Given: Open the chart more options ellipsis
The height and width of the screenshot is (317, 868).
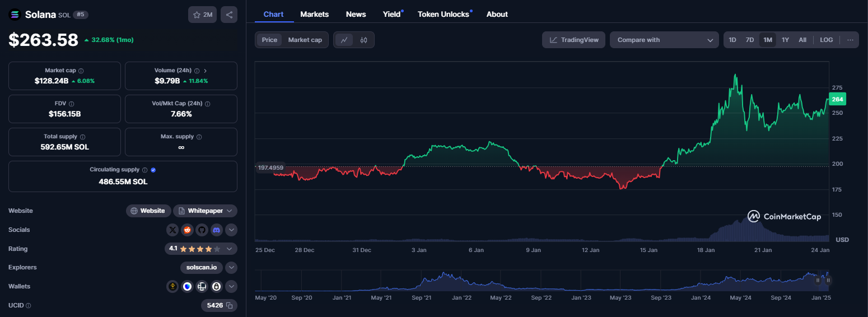Looking at the screenshot, I should coord(850,40).
